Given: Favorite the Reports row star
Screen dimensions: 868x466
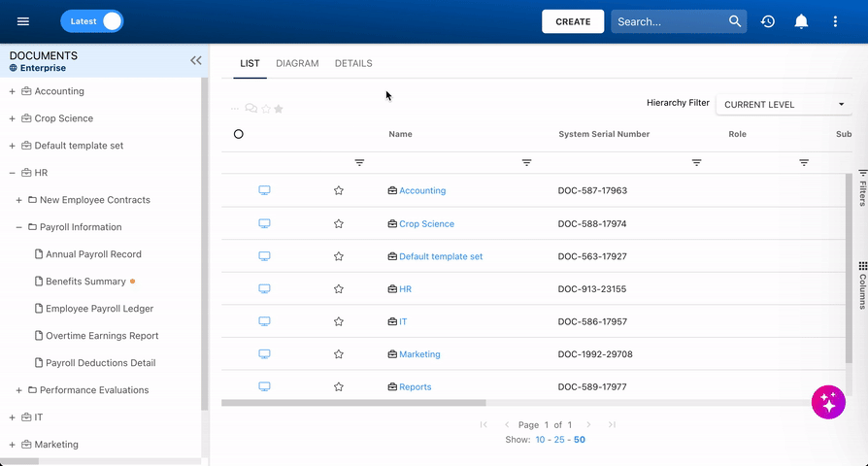Looking at the screenshot, I should [339, 386].
